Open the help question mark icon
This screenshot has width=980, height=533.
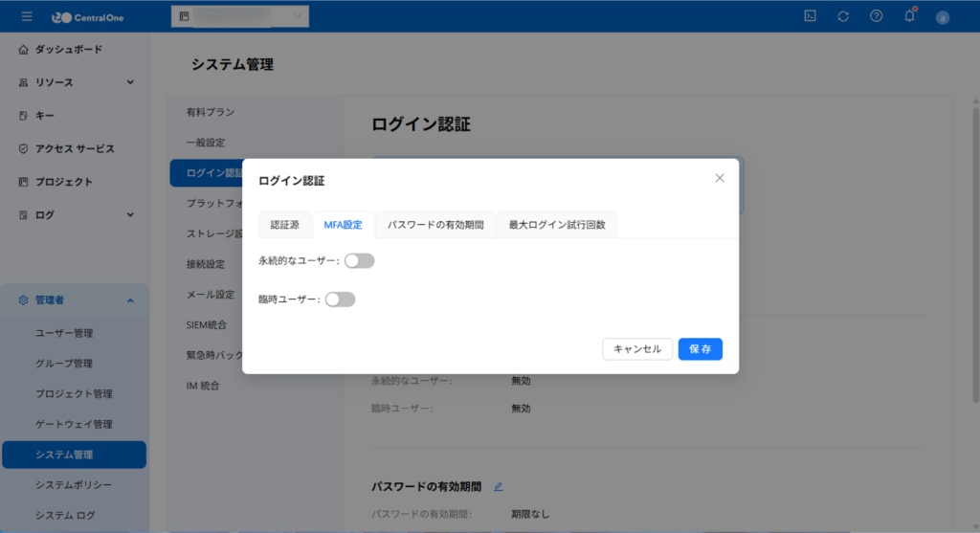click(x=876, y=16)
